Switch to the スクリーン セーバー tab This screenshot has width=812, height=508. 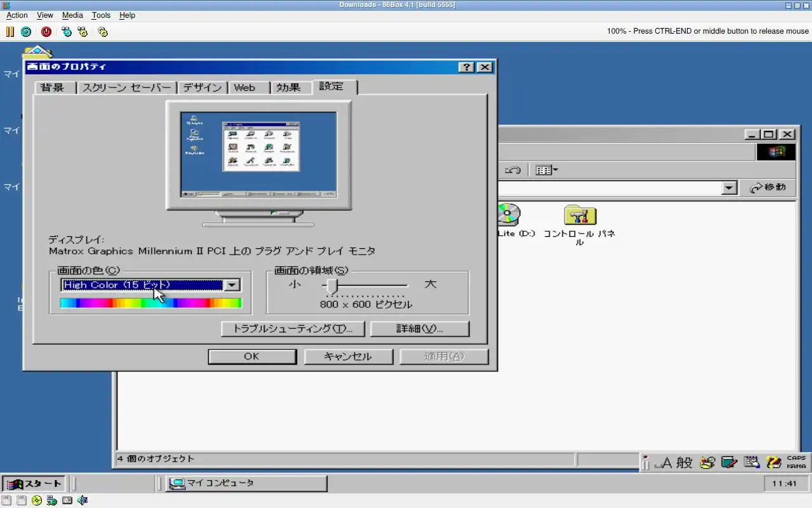pos(126,88)
